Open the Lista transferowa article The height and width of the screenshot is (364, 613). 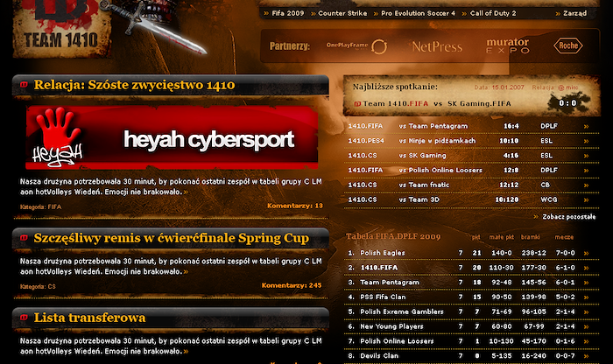coord(89,318)
